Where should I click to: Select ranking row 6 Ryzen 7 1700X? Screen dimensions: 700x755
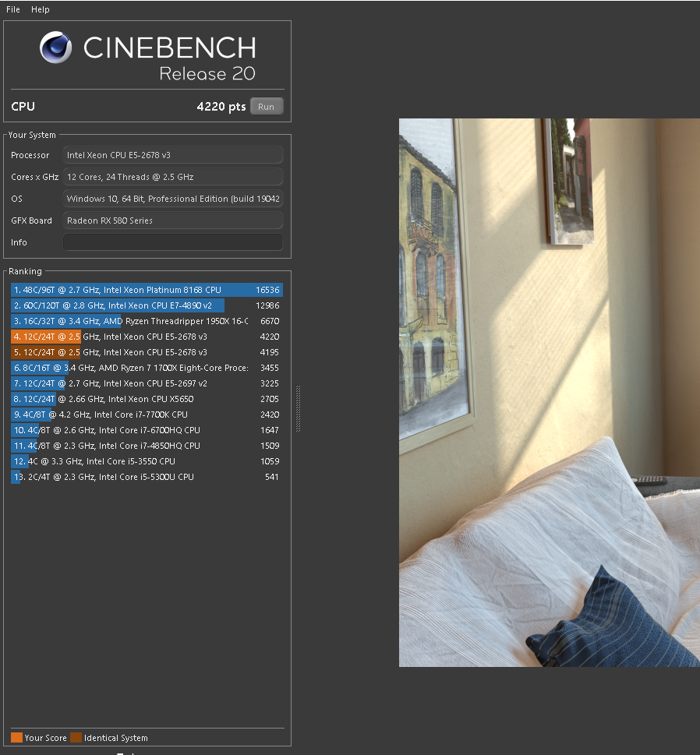pos(147,368)
